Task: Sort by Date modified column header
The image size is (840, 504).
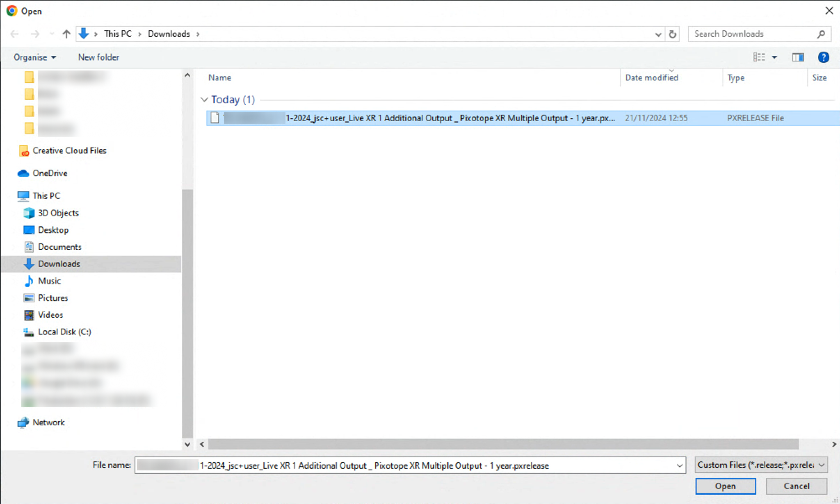Action: tap(651, 78)
